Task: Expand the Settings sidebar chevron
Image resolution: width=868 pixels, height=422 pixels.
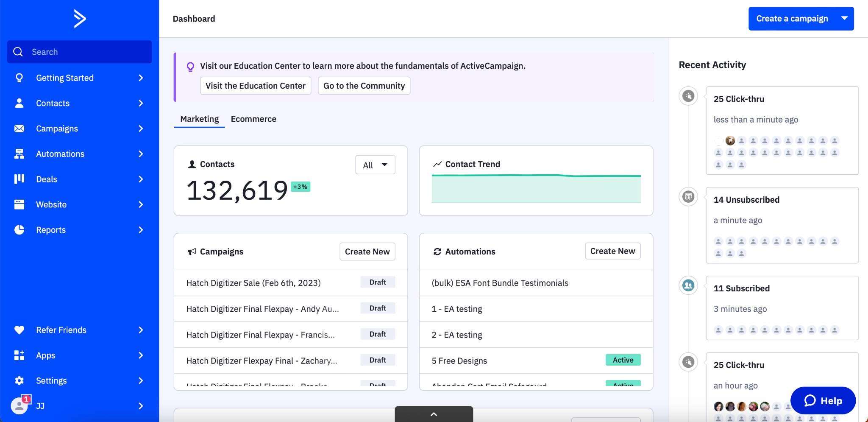Action: pyautogui.click(x=141, y=380)
